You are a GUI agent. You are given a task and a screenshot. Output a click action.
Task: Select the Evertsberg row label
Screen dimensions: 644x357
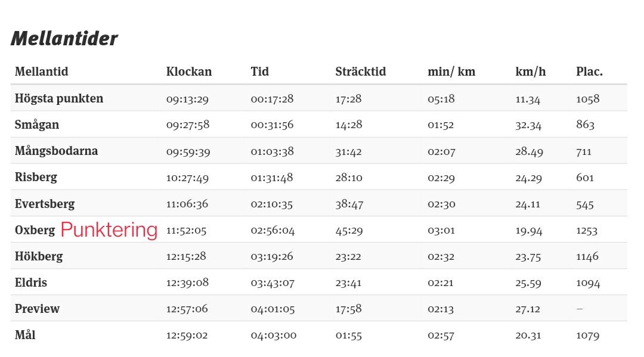[45, 203]
